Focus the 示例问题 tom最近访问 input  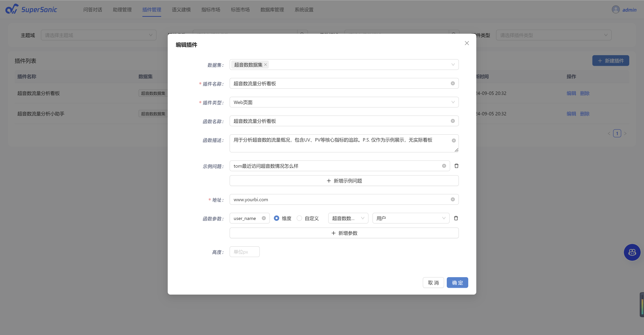click(339, 166)
